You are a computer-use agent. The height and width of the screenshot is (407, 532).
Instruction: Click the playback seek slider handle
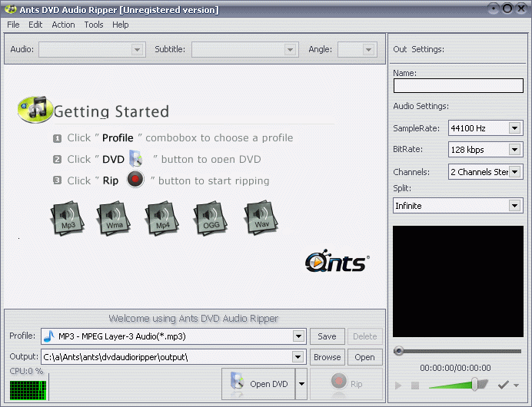pos(399,351)
